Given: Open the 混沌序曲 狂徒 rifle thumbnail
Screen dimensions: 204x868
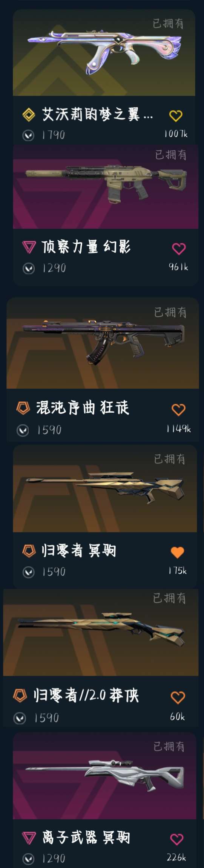Looking at the screenshot, I should tap(103, 343).
